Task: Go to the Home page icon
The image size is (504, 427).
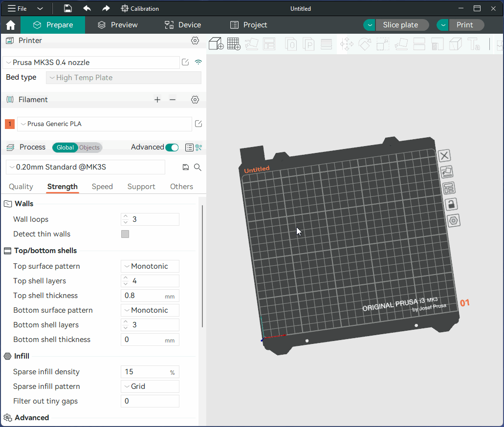Action: coord(11,25)
